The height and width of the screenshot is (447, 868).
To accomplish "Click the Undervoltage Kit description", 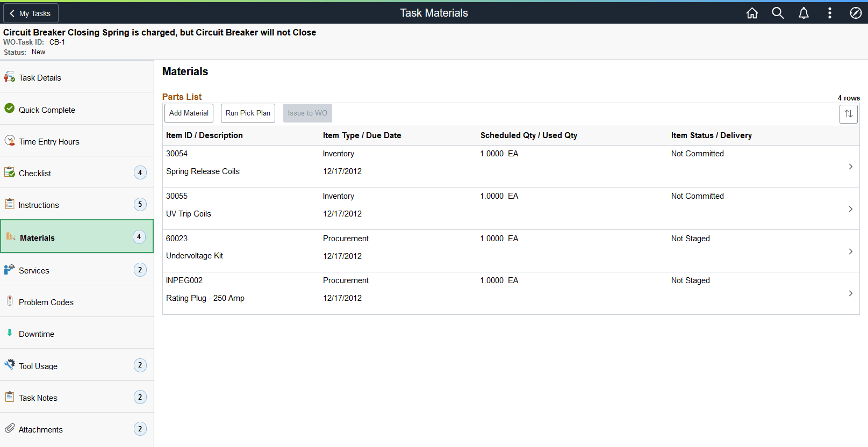I will (195, 256).
